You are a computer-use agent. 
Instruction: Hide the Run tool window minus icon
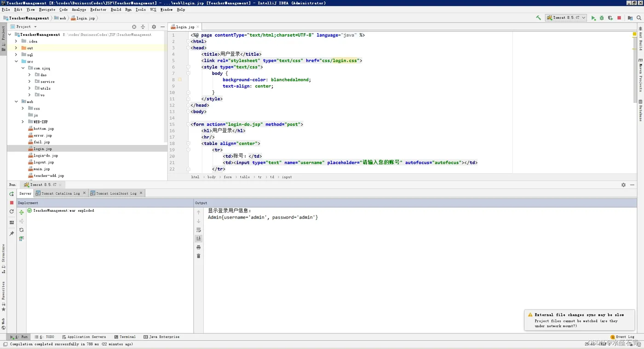click(x=632, y=185)
